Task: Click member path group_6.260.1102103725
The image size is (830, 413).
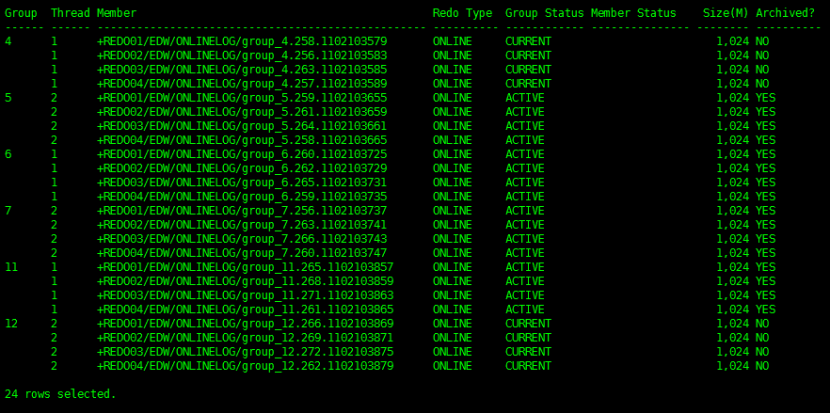Action: [242, 154]
